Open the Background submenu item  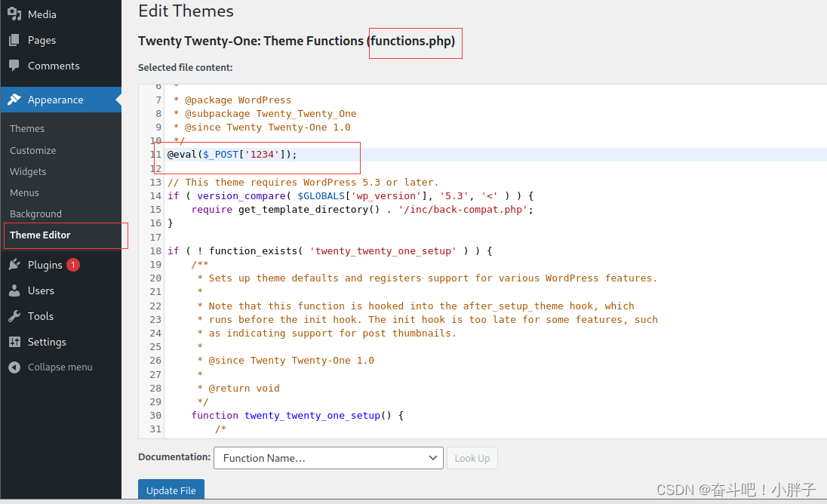(36, 214)
